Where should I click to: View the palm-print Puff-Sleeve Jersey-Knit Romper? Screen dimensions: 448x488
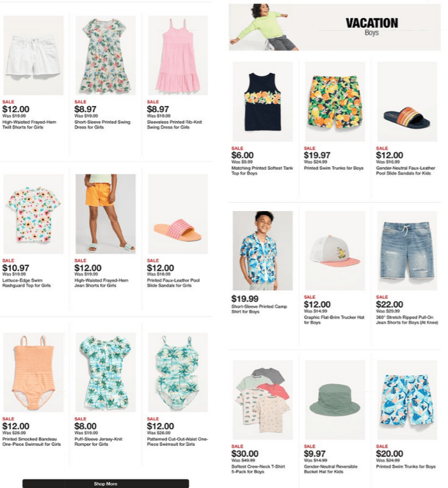[106, 372]
